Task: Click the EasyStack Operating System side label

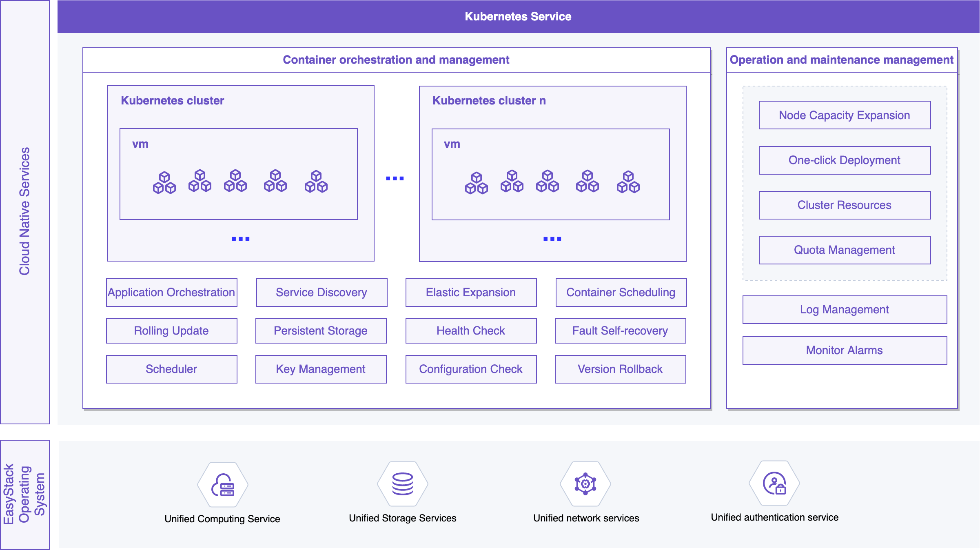Action: click(x=25, y=494)
